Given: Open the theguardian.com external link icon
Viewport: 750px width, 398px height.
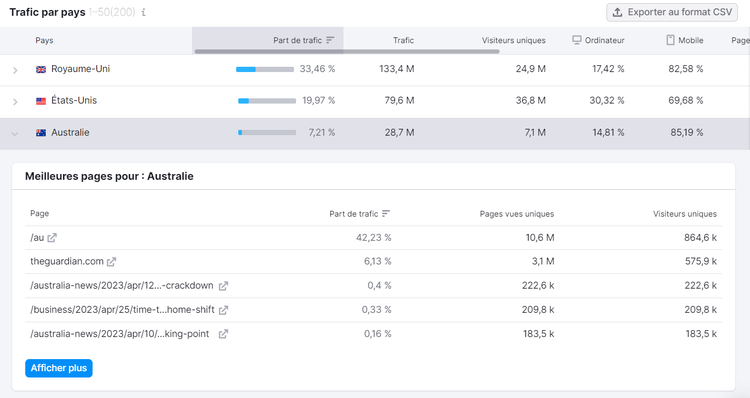Looking at the screenshot, I should 111,262.
